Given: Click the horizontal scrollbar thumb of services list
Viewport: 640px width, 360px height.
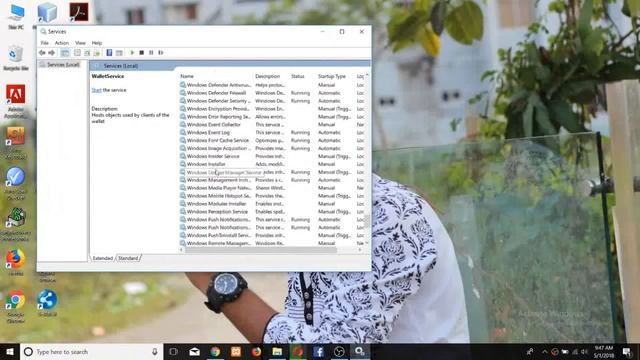Looking at the screenshot, I should coord(261,250).
